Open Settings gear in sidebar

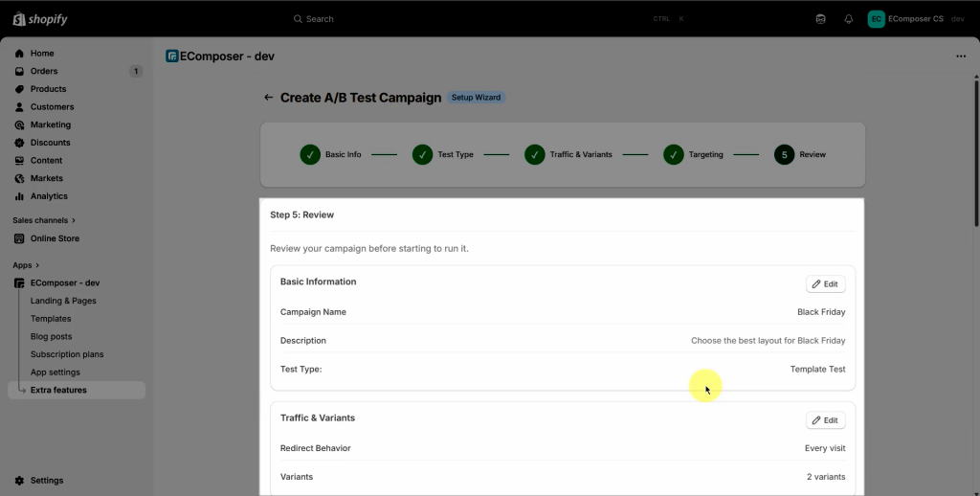click(x=19, y=481)
